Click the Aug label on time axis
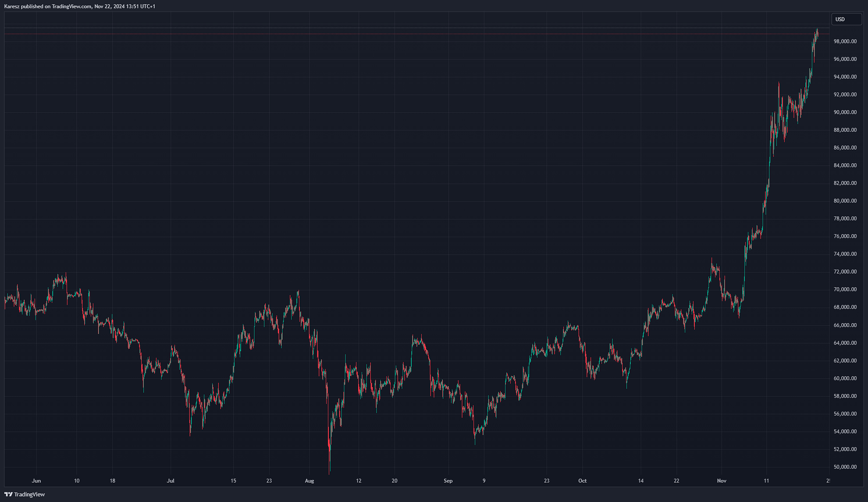Screen dimensions: 868x502 coord(309,481)
